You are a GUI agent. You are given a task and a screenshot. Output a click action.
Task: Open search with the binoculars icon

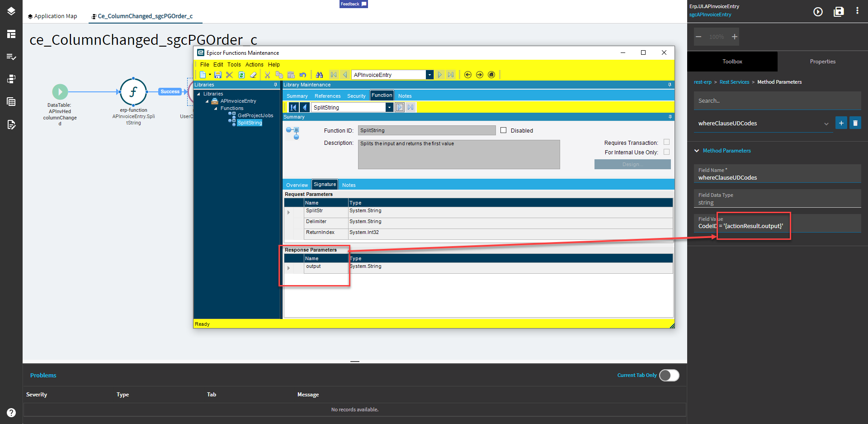click(320, 75)
